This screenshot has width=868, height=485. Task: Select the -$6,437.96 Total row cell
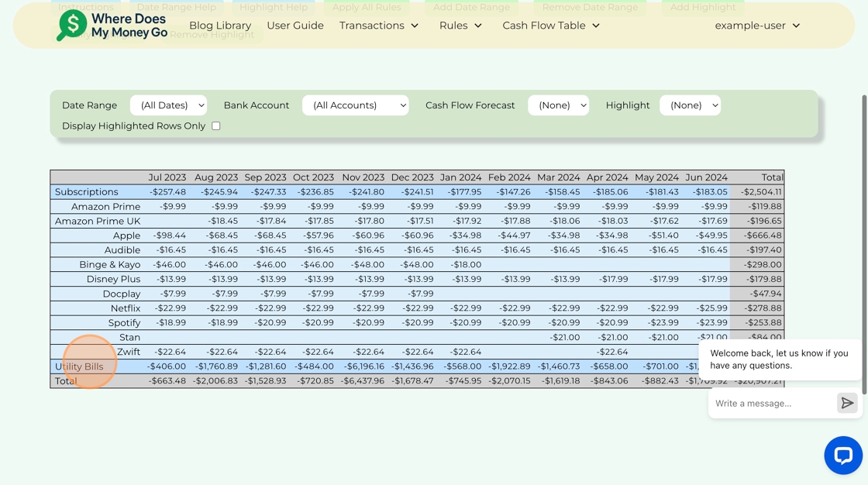point(362,381)
